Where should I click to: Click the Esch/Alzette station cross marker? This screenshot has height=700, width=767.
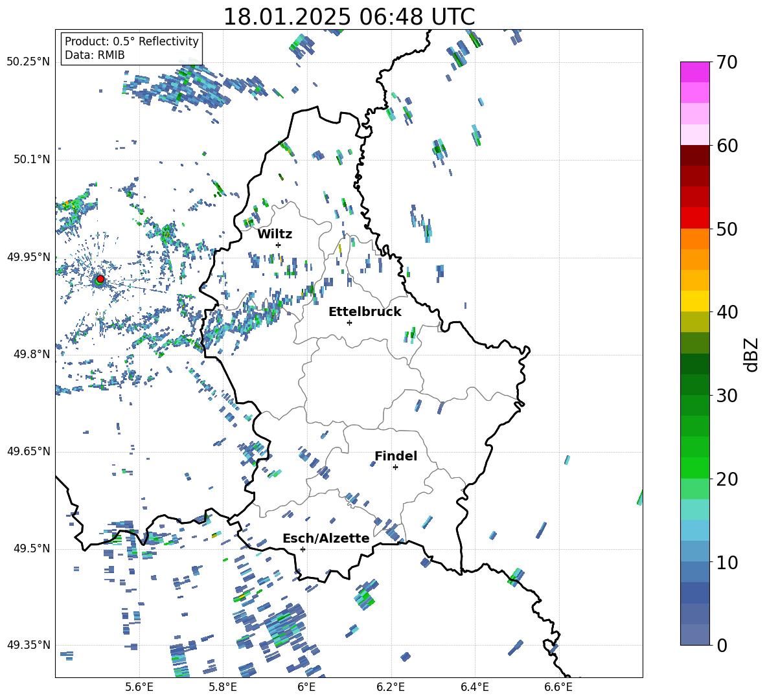(x=303, y=549)
